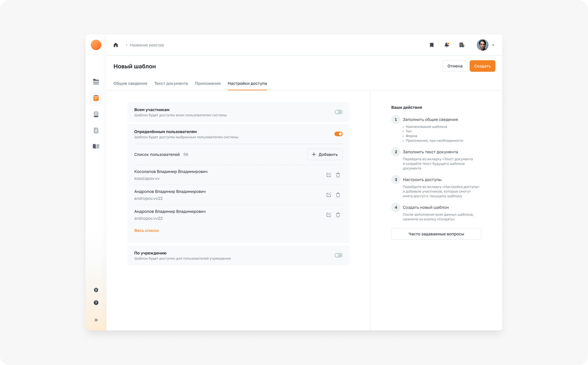Click Добавить to add user

pyautogui.click(x=324, y=155)
